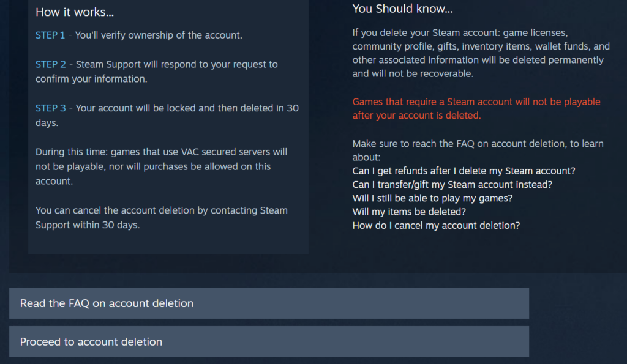Viewport: 627px width, 364px height.
Task: Select the transfer/gift my Steam account question
Action: 452,184
